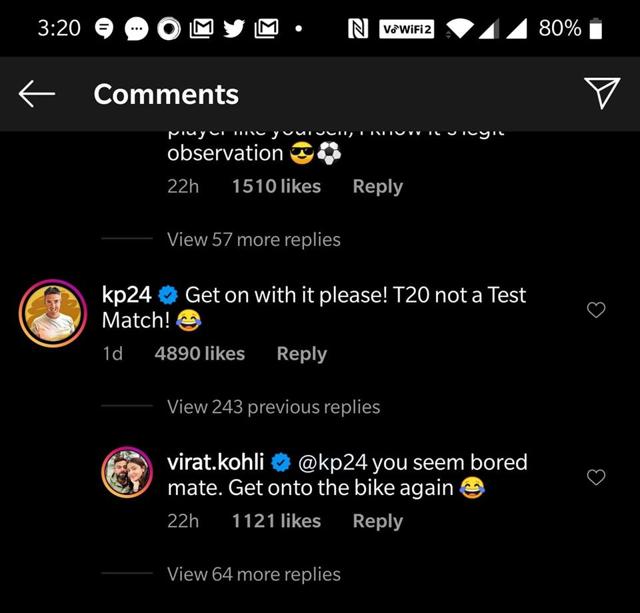640x613 pixels.
Task: Expand View 243 previous replies
Action: pyautogui.click(x=273, y=407)
